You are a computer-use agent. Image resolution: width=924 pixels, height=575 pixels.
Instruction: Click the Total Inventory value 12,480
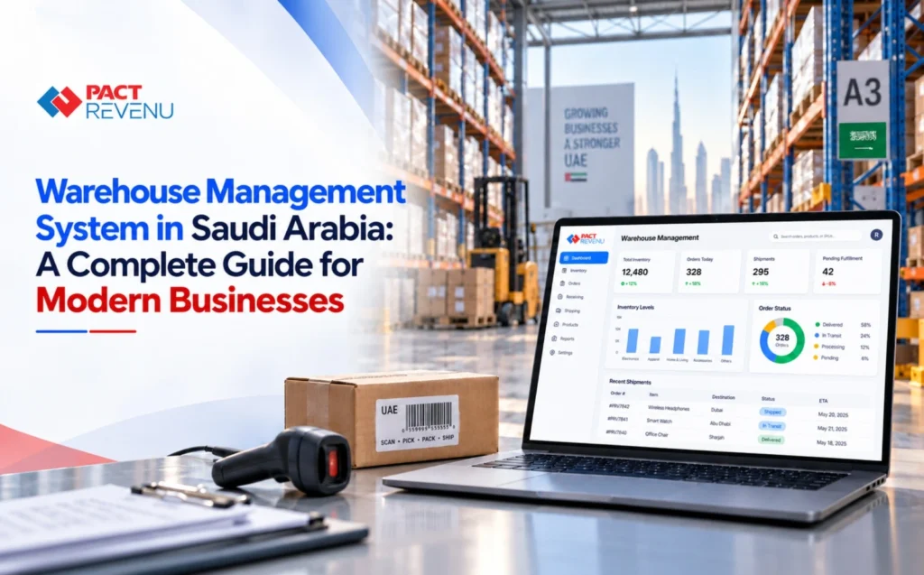pyautogui.click(x=634, y=272)
